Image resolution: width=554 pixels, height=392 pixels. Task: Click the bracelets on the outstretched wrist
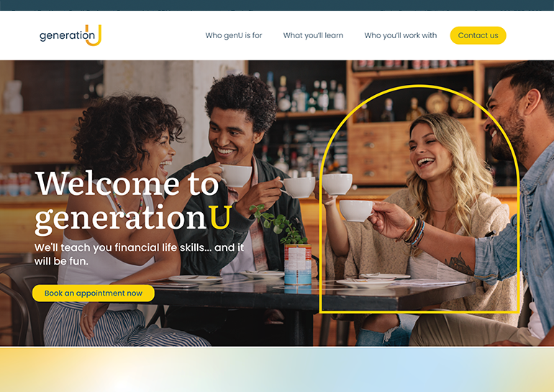(x=414, y=232)
